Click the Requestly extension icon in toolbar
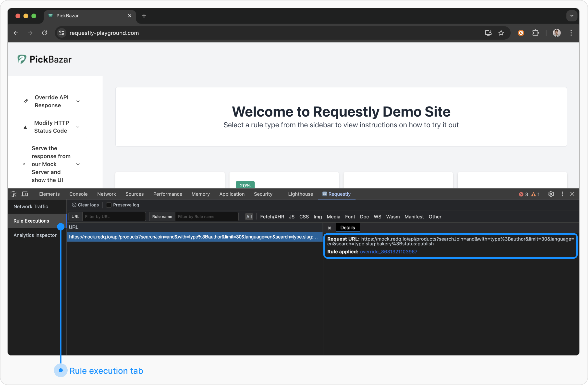Screen dimensions: 588x385 coord(521,33)
